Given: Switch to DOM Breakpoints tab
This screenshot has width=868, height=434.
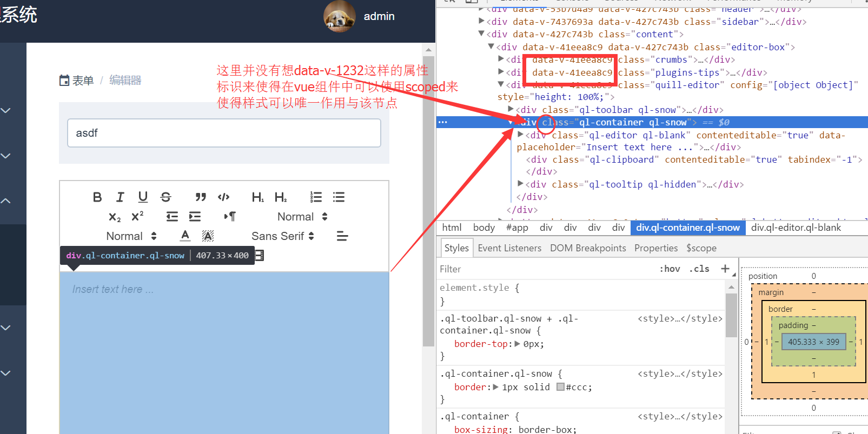Looking at the screenshot, I should pos(588,248).
